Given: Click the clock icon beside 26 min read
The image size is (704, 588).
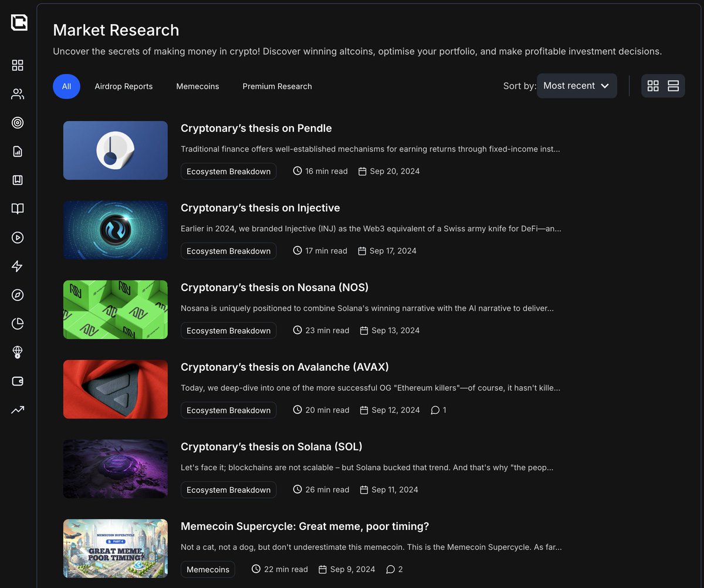Looking at the screenshot, I should tap(297, 490).
